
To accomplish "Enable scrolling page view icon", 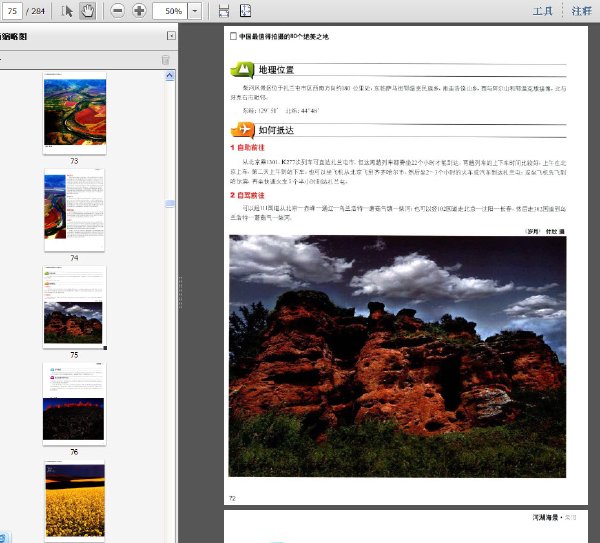I will [224, 11].
